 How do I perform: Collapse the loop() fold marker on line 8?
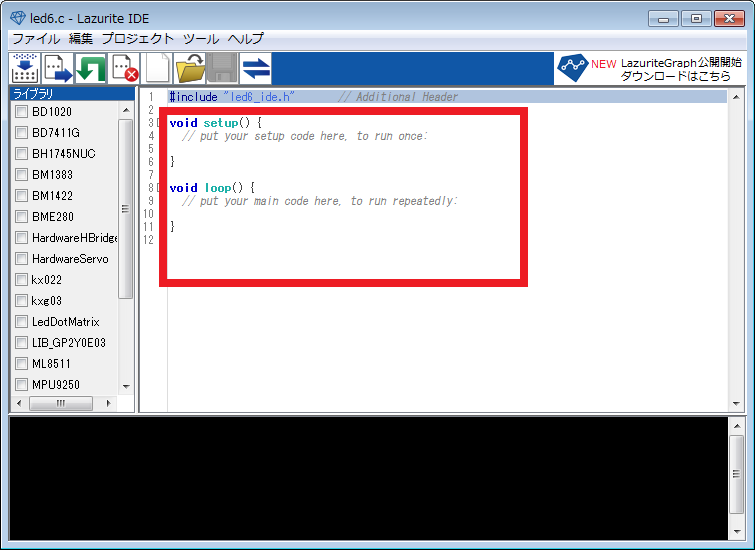[159, 188]
